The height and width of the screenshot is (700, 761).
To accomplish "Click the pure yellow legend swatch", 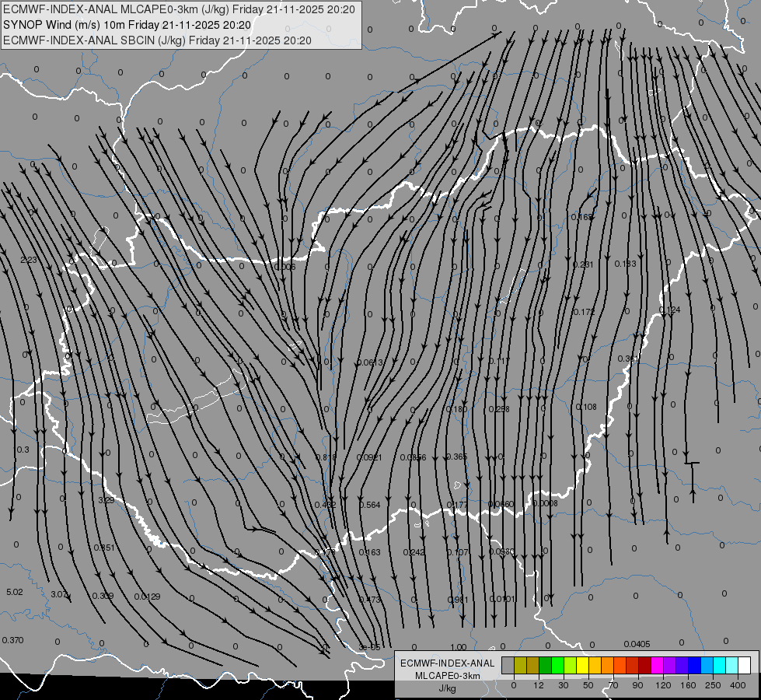I will click(x=582, y=665).
